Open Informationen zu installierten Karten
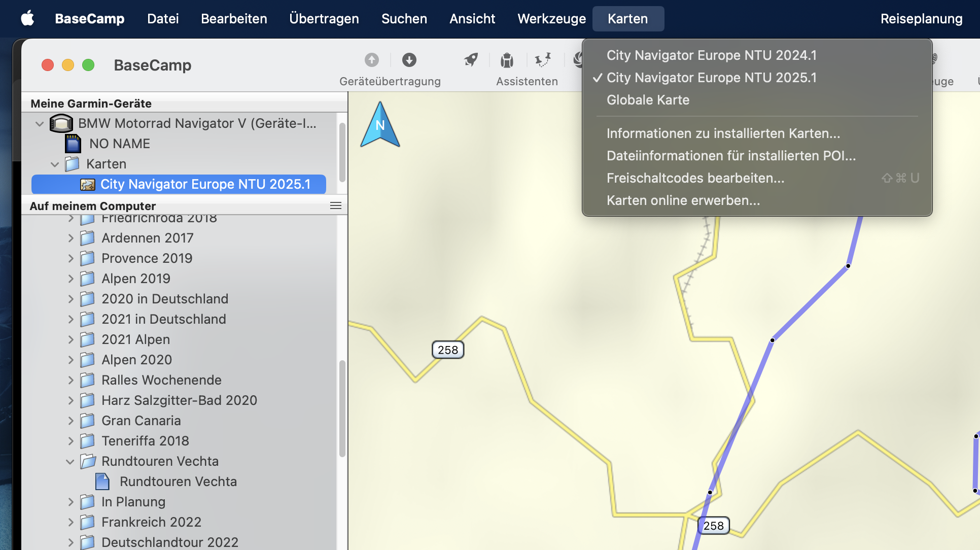The width and height of the screenshot is (980, 550). [x=723, y=133]
